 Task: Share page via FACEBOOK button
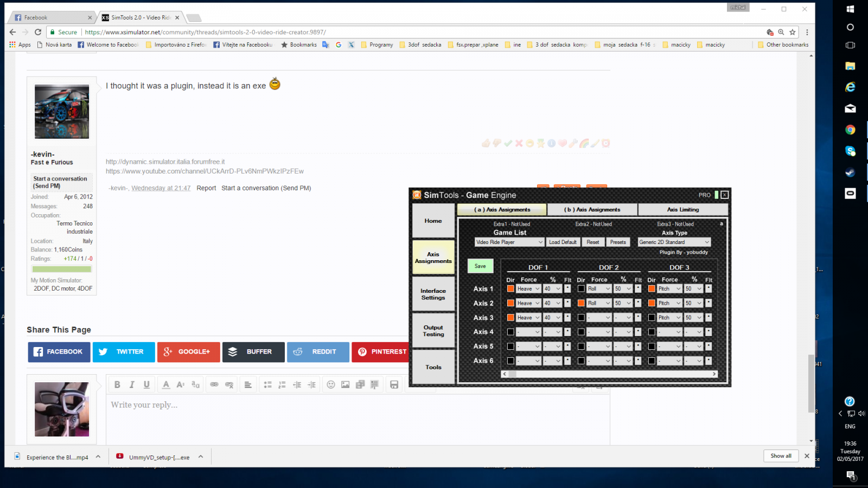pos(59,352)
